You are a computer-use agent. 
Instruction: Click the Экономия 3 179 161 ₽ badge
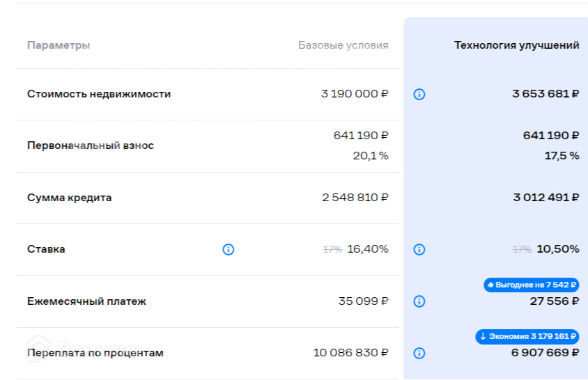527,336
